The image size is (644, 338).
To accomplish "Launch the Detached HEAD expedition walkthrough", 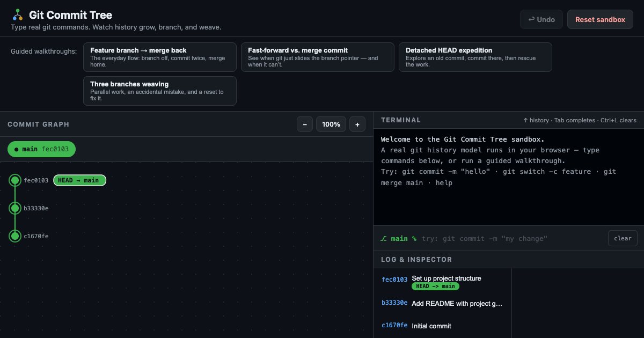I will click(475, 57).
